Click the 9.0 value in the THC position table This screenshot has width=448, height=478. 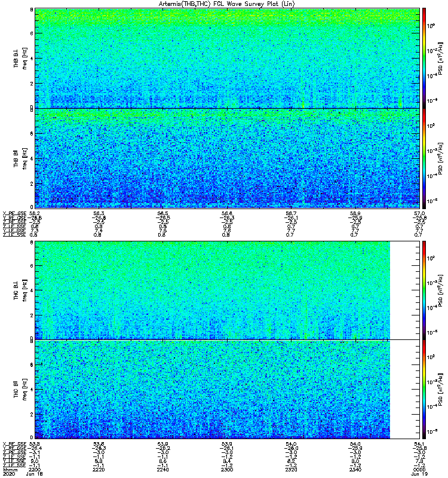click(x=35, y=461)
